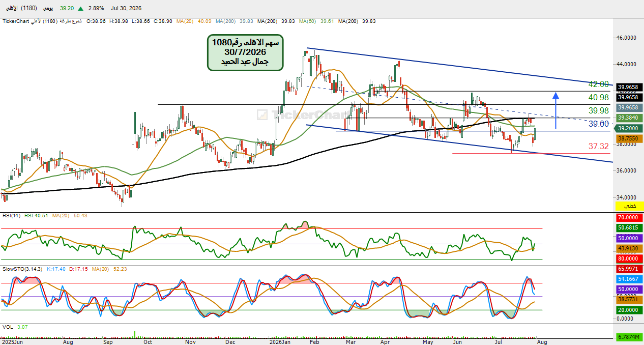Click the VOL indicator label
Image resolution: width=644 pixels, height=345 pixels.
[7, 327]
